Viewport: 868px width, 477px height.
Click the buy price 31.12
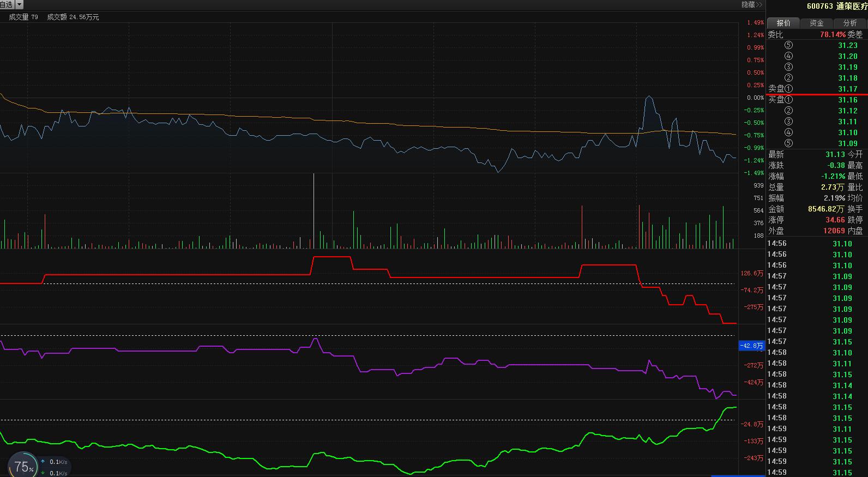click(x=848, y=111)
